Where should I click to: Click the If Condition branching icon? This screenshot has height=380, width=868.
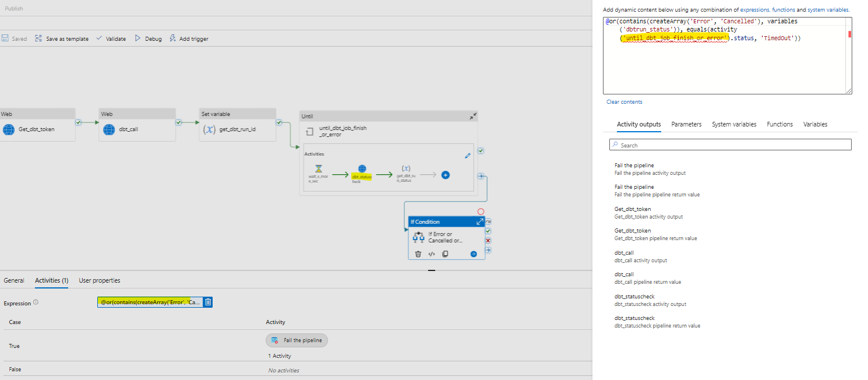point(418,237)
